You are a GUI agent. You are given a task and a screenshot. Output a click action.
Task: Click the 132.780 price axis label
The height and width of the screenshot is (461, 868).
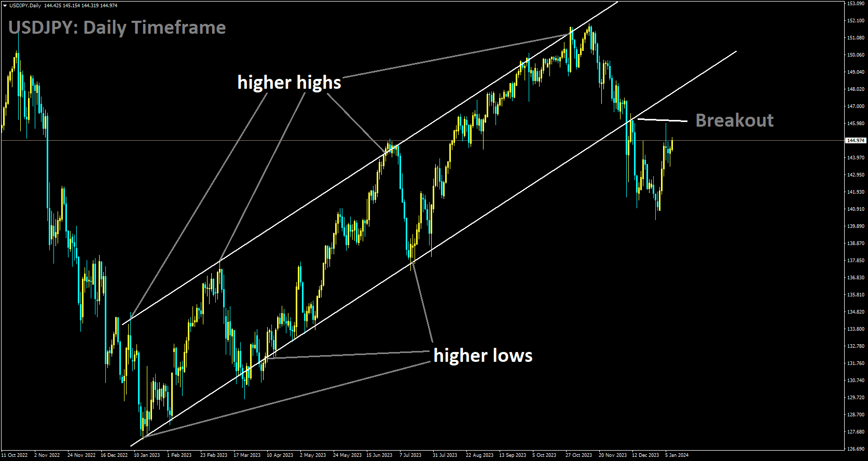coord(856,346)
